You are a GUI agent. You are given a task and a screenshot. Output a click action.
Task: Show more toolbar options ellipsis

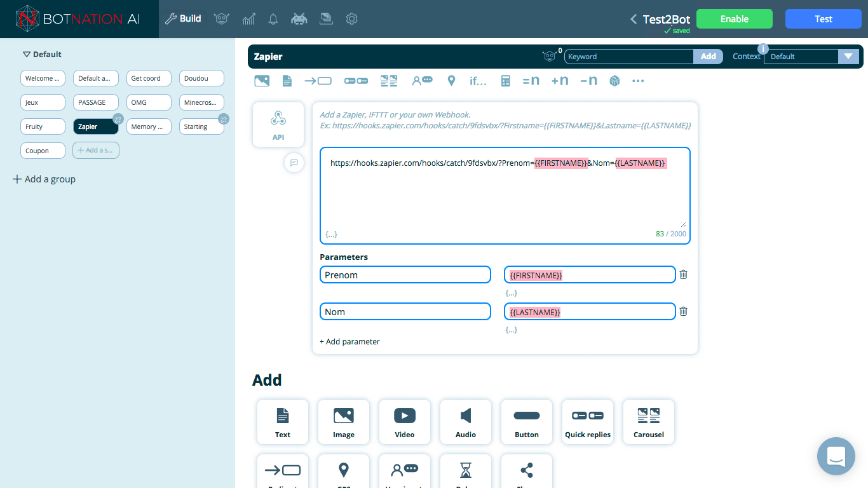(638, 81)
